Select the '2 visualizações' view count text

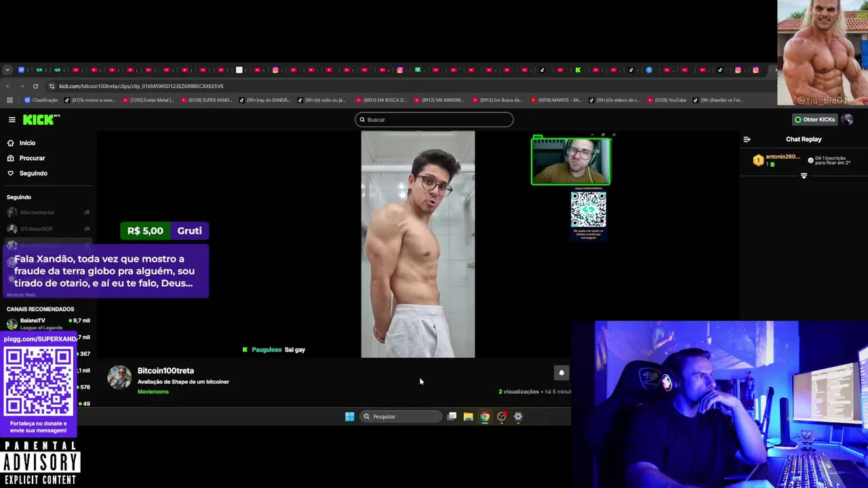(x=519, y=392)
